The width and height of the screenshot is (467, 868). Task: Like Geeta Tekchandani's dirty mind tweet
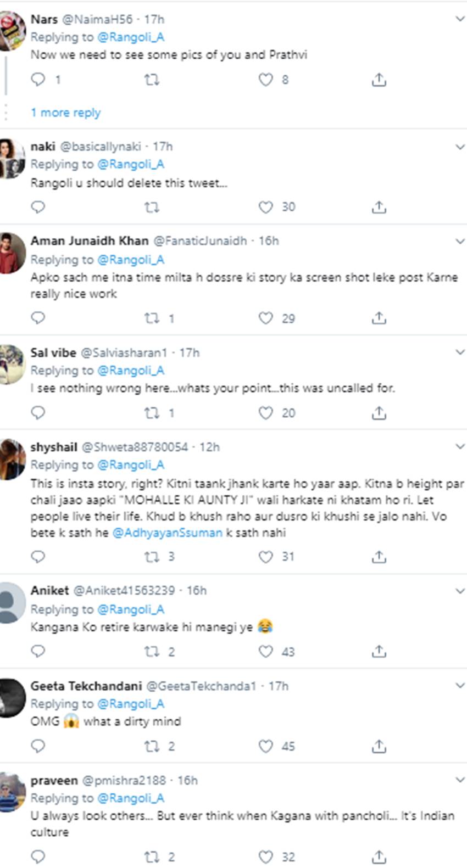pyautogui.click(x=266, y=746)
